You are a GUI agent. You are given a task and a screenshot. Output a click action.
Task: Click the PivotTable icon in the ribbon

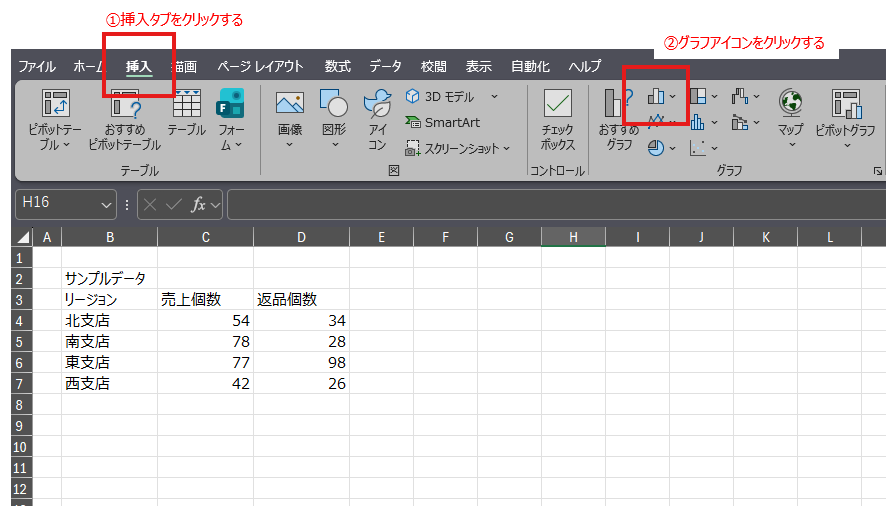(54, 105)
